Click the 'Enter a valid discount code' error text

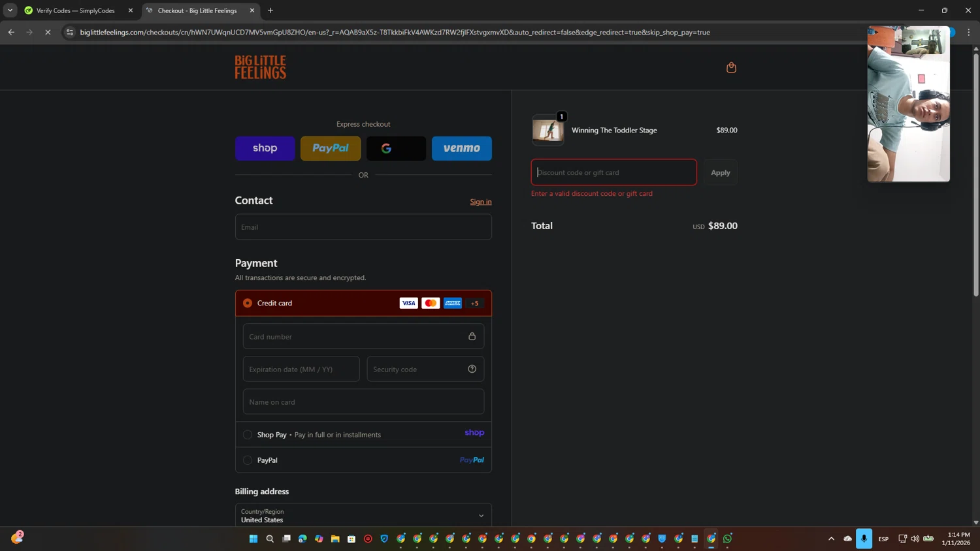coord(592,193)
